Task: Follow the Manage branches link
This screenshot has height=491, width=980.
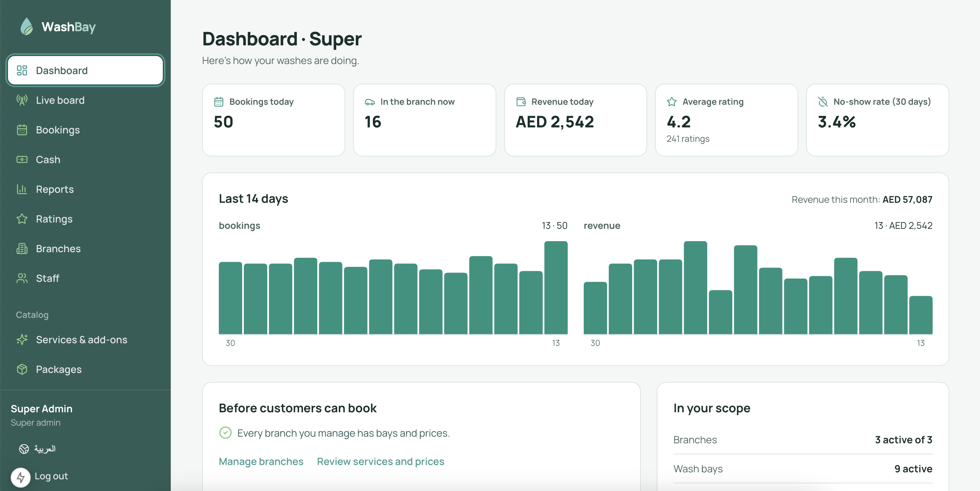Action: pos(261,461)
